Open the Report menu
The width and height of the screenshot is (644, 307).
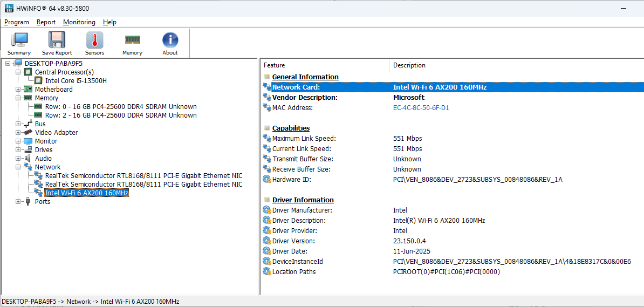point(46,22)
